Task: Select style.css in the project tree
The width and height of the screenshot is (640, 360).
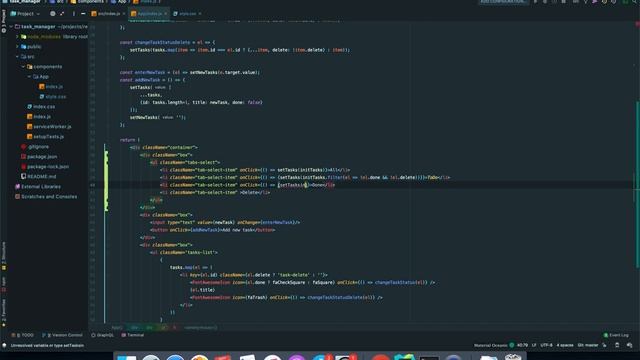Action: tap(53, 96)
